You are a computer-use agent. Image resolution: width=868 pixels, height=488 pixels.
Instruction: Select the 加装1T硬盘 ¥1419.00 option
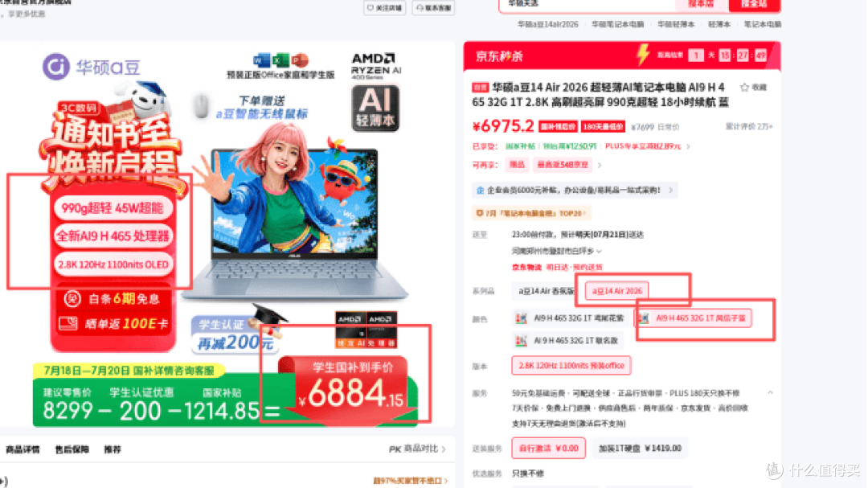click(x=640, y=448)
